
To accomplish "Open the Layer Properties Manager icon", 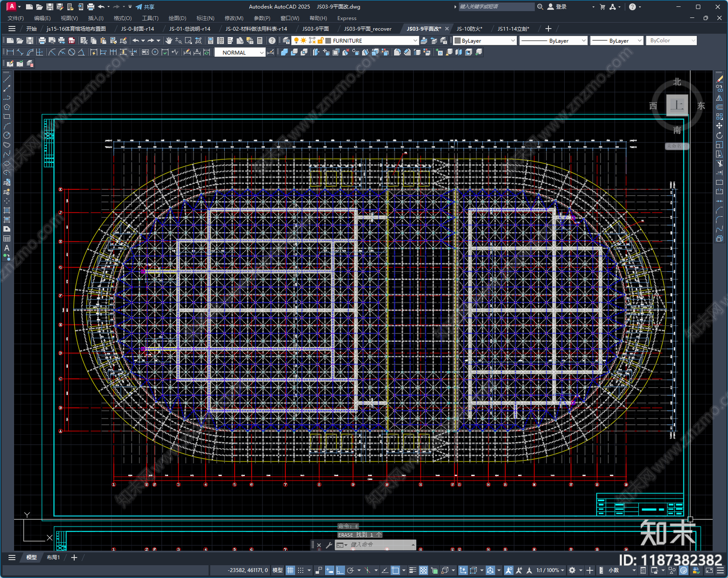I will 286,41.
